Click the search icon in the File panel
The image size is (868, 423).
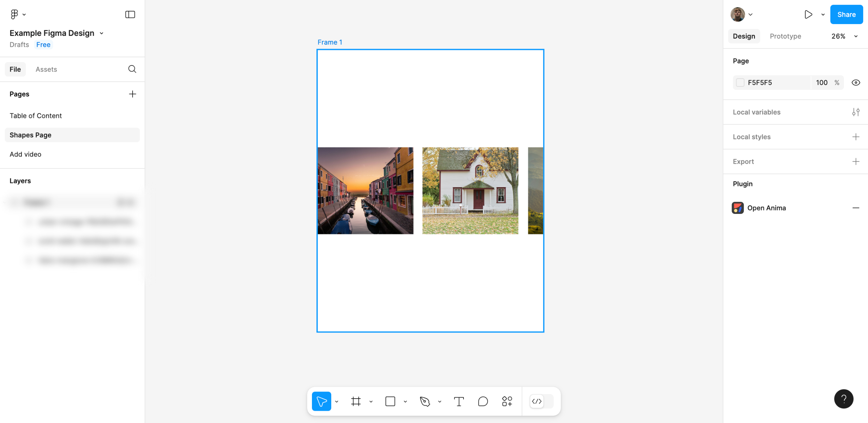click(x=132, y=69)
